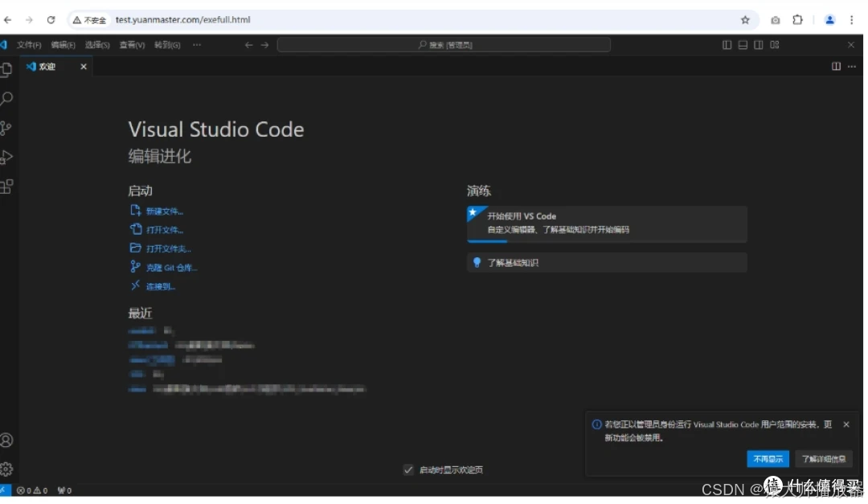Click the browser address bar URL
The width and height of the screenshot is (868, 504).
click(182, 20)
